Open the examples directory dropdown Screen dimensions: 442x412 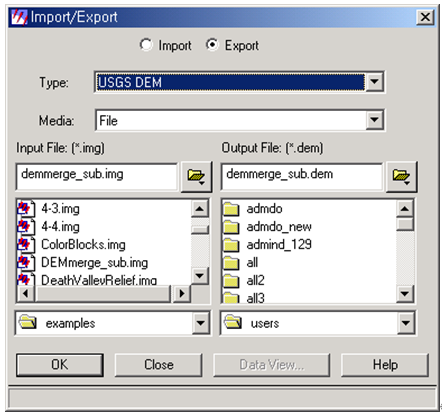coord(201,323)
